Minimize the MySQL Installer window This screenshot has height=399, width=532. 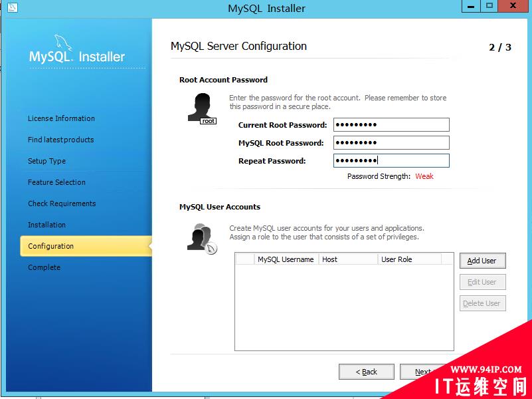471,6
